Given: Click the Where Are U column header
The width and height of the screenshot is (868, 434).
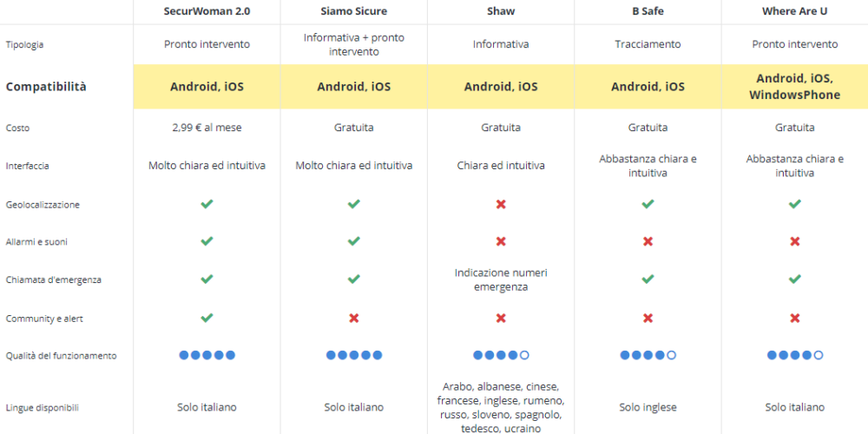Looking at the screenshot, I should click(x=795, y=11).
